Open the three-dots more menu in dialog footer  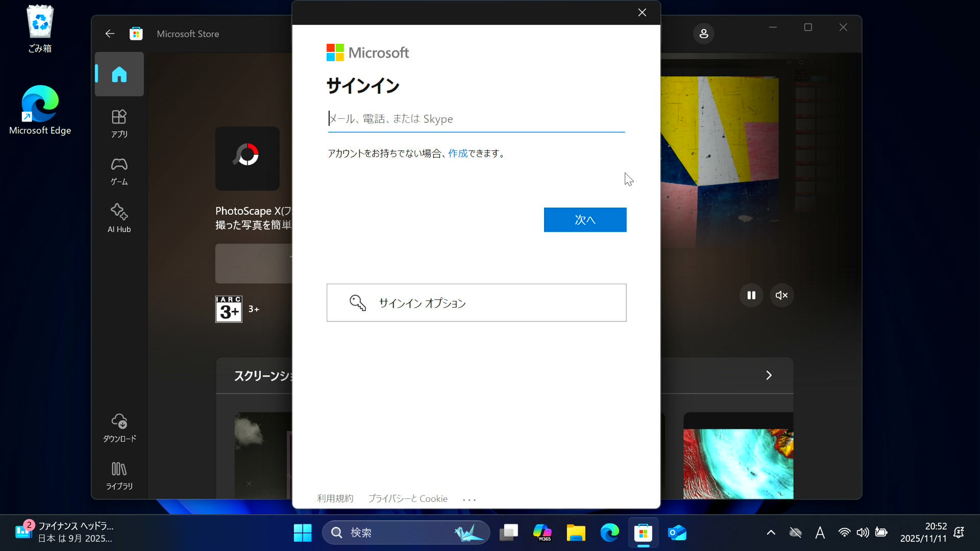tap(469, 499)
